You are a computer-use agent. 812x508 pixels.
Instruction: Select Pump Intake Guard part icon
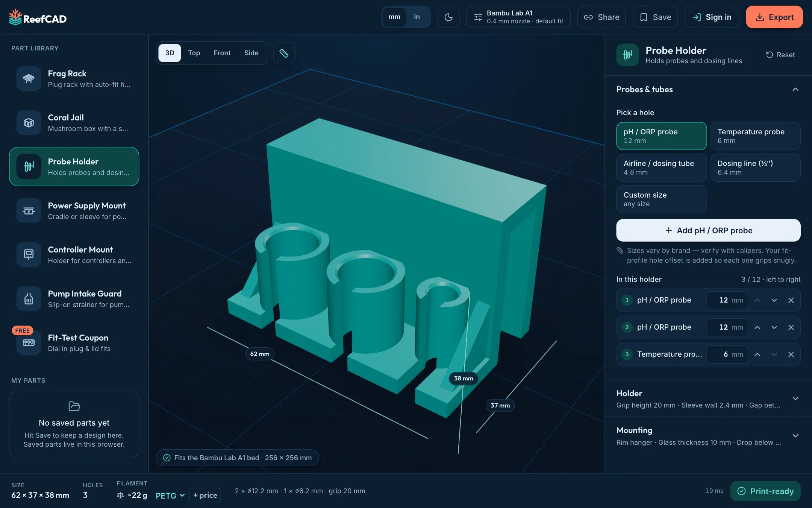pyautogui.click(x=29, y=298)
